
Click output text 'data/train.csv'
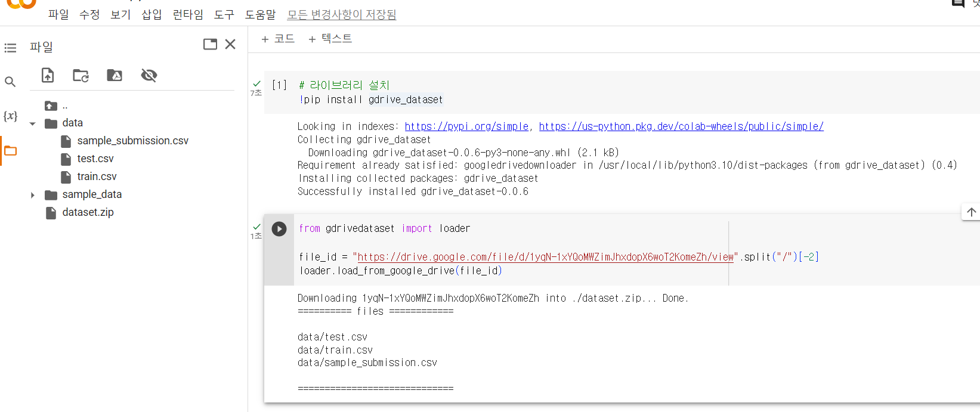335,350
